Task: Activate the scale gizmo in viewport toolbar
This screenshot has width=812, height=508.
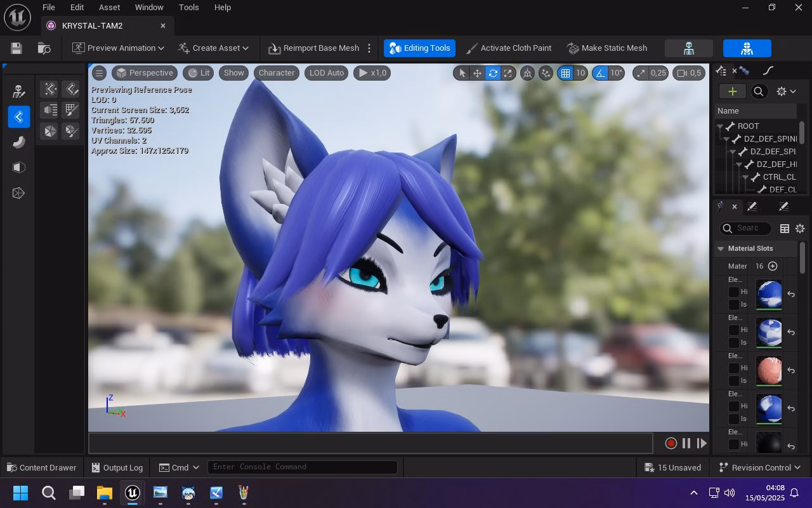Action: (507, 73)
